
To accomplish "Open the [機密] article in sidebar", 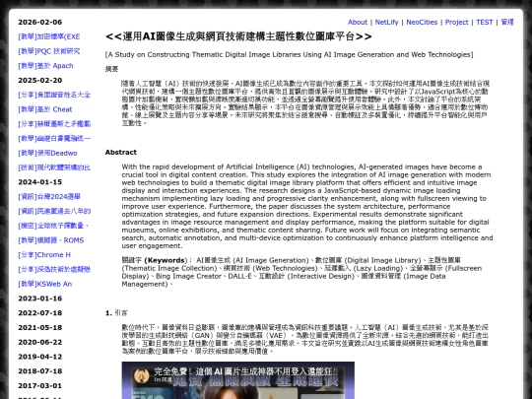I will point(53,226).
